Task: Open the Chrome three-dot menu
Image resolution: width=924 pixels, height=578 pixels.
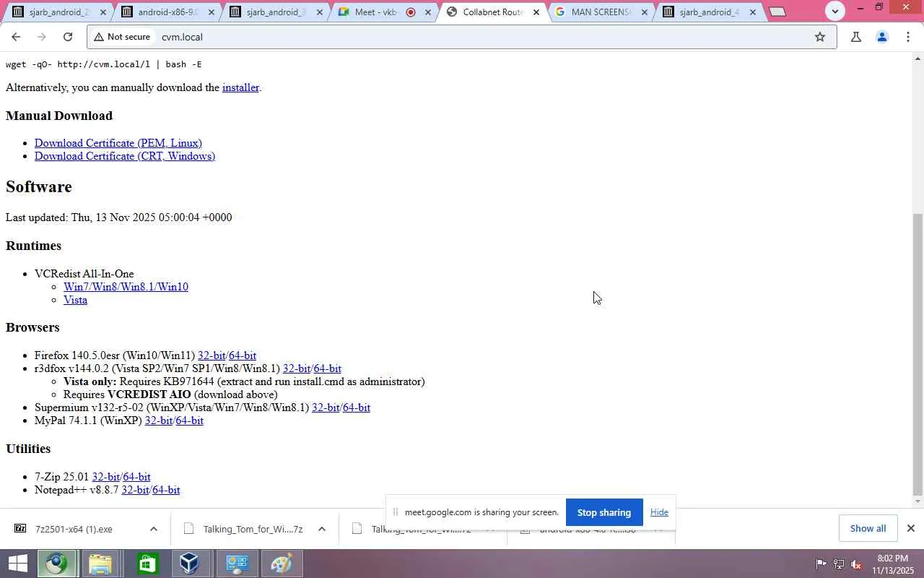Action: coord(908,37)
